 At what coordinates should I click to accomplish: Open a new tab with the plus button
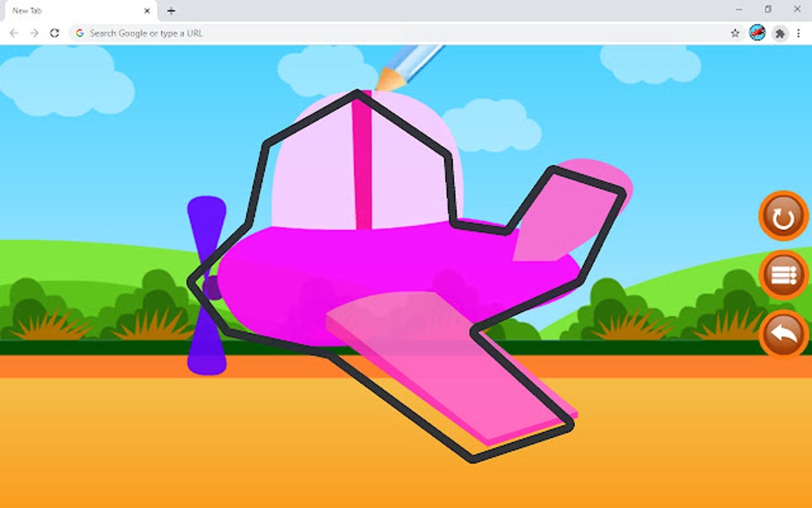point(171,10)
